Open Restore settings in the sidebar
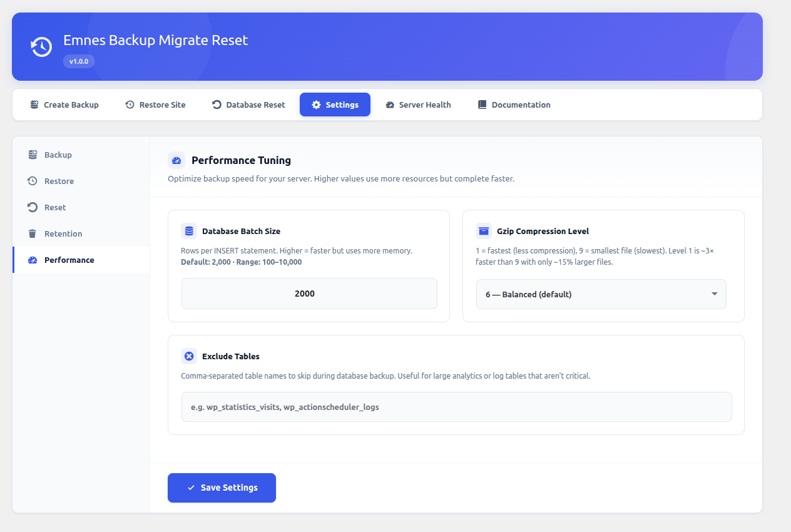791x532 pixels. [81, 181]
